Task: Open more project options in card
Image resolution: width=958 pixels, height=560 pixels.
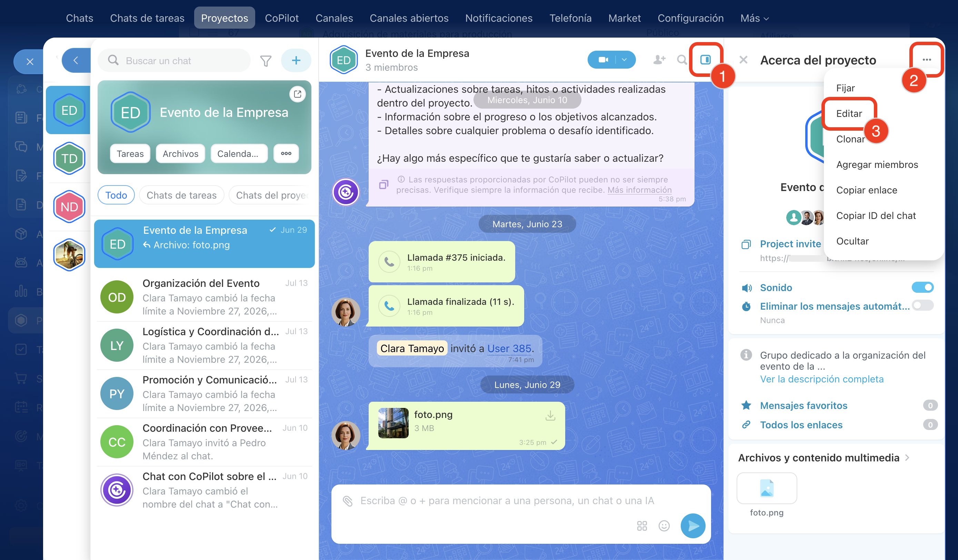Action: point(286,153)
